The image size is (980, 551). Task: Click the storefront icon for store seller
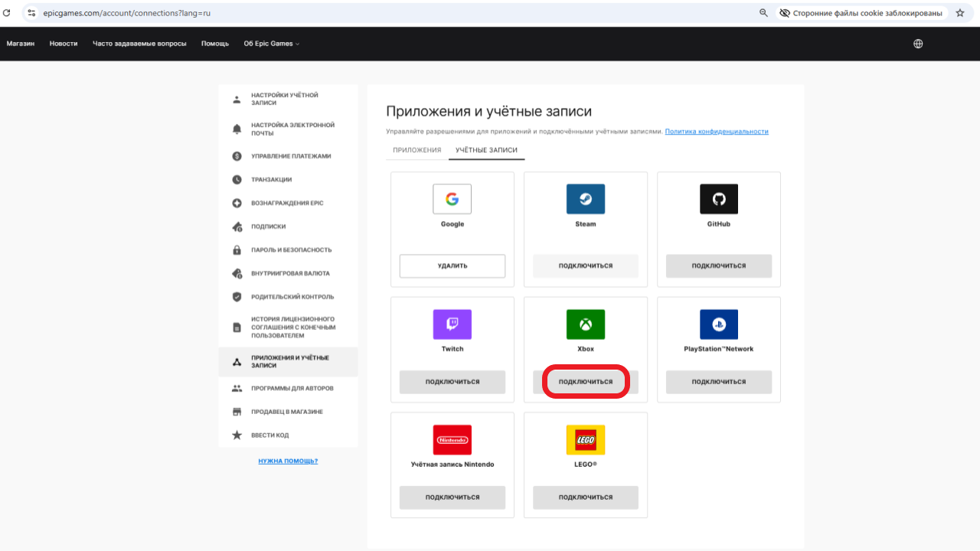pos(237,412)
